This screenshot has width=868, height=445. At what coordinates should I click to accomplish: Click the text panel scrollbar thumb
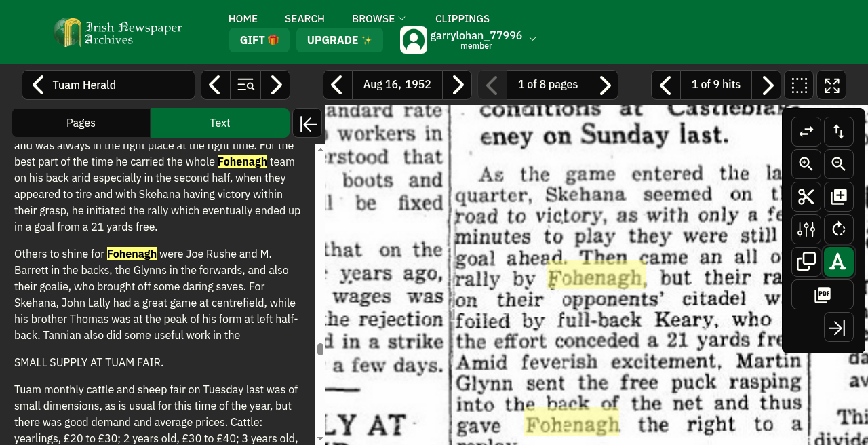pos(320,349)
